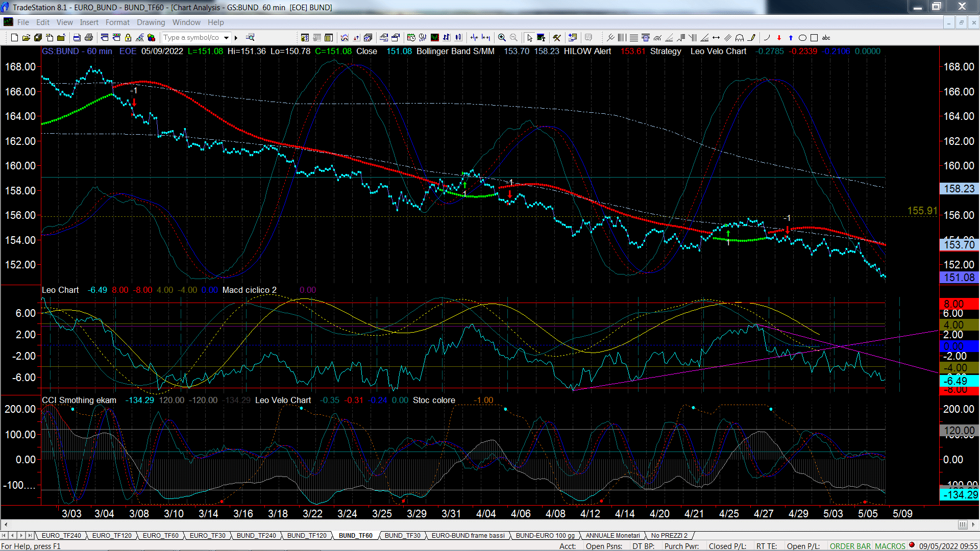980x551 pixels.
Task: Switch to BUND-EURO 100 gg tab
Action: click(x=545, y=536)
